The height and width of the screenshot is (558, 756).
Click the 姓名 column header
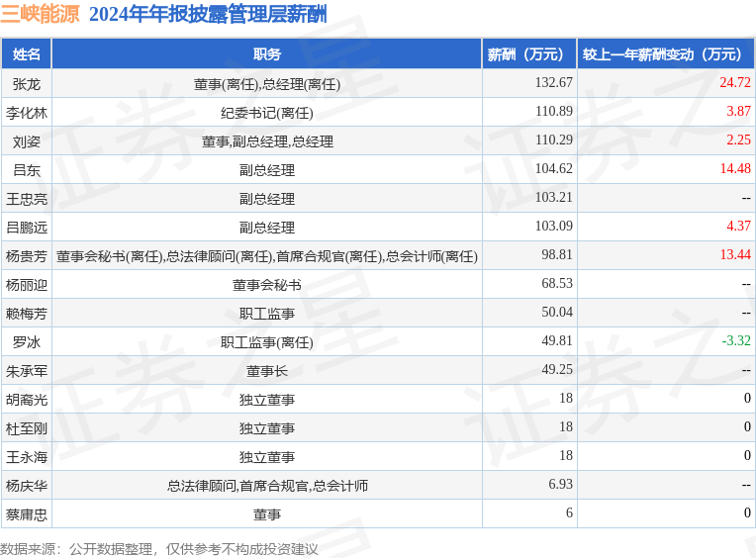[x=27, y=54]
